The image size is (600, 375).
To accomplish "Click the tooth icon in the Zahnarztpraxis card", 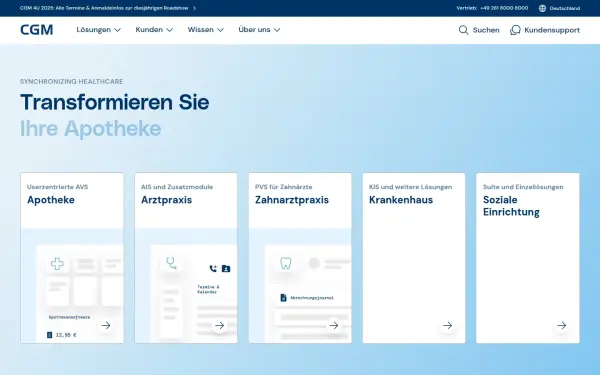I will [285, 263].
